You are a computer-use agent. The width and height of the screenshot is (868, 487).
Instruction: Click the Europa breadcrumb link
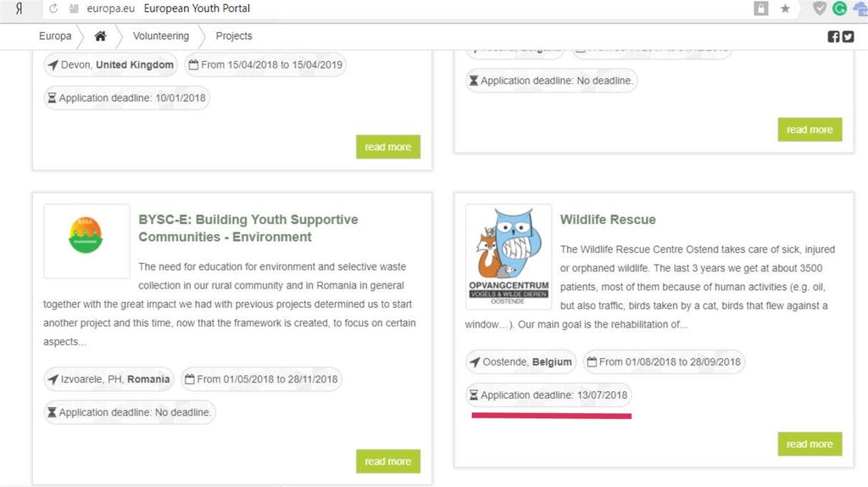point(55,36)
